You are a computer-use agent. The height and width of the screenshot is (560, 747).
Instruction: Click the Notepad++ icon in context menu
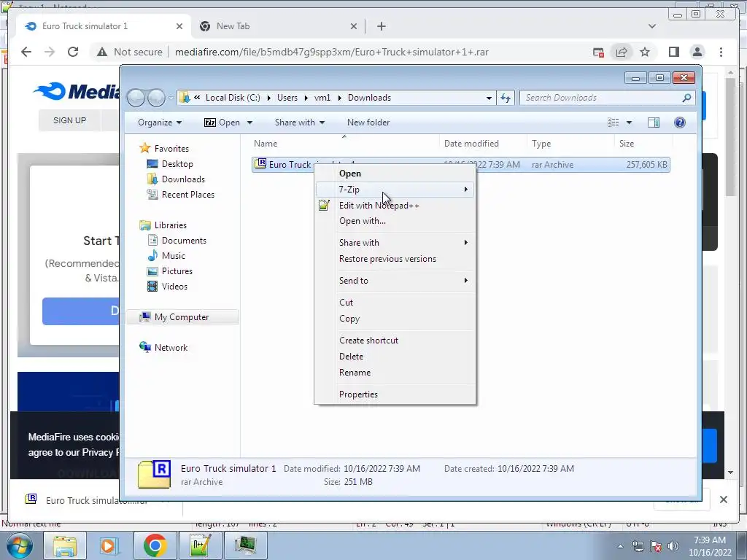324,205
